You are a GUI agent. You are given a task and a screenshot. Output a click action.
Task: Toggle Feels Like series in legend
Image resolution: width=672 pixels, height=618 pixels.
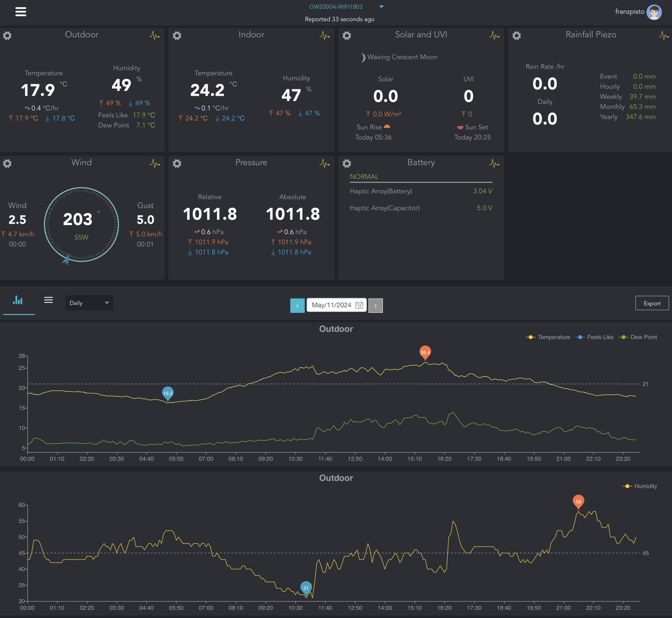[x=595, y=337]
